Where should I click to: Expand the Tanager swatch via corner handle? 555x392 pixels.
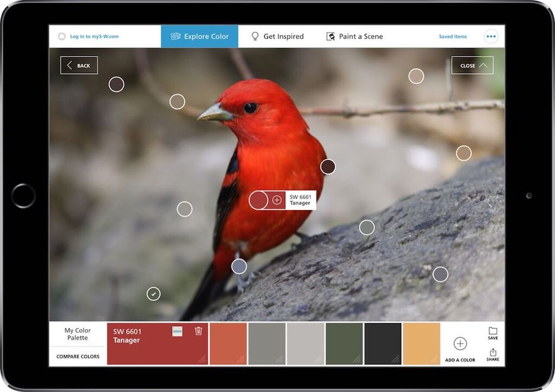pos(203,360)
